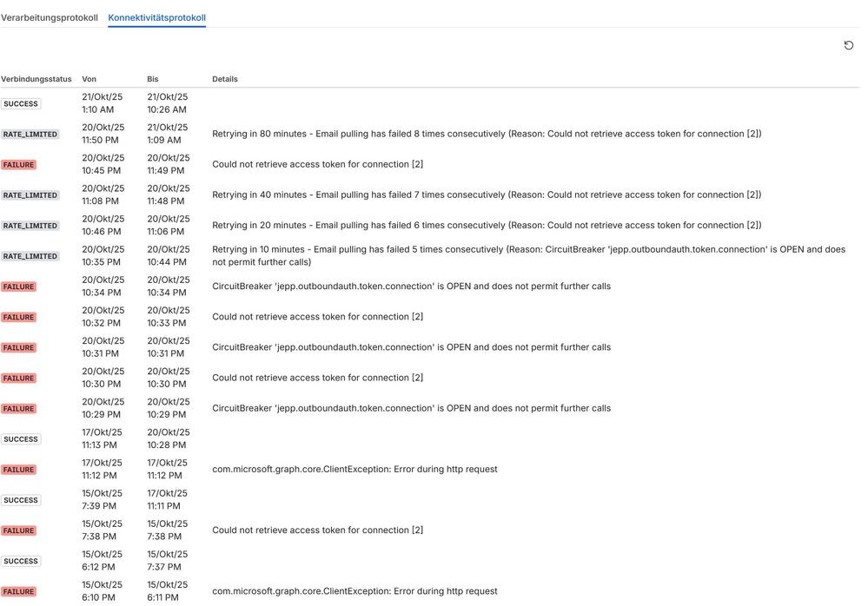Click Von value 15/Okt/25 7:39 PM
The image size is (868, 606).
[103, 499]
